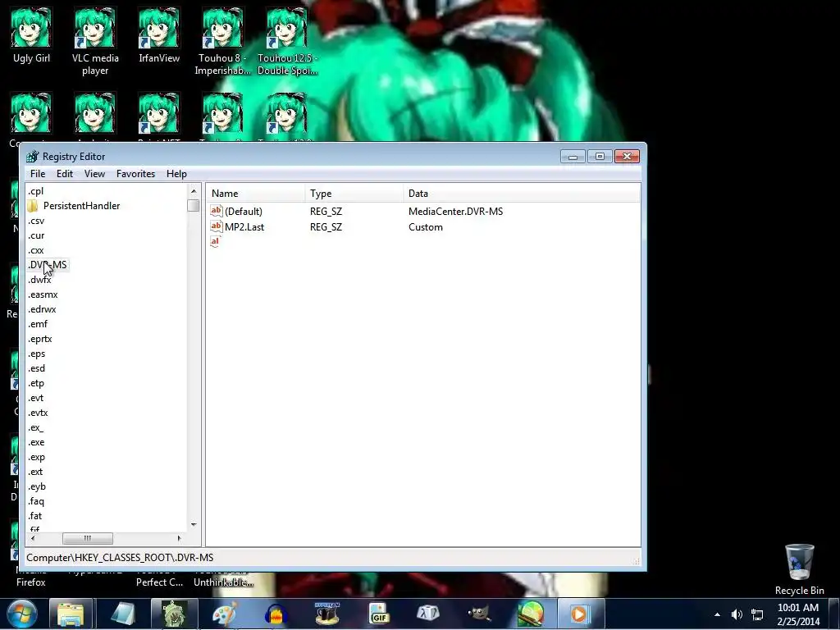Click the horizontal scroll-right arrow in tree
Screen dimensions: 840x630
click(x=179, y=538)
